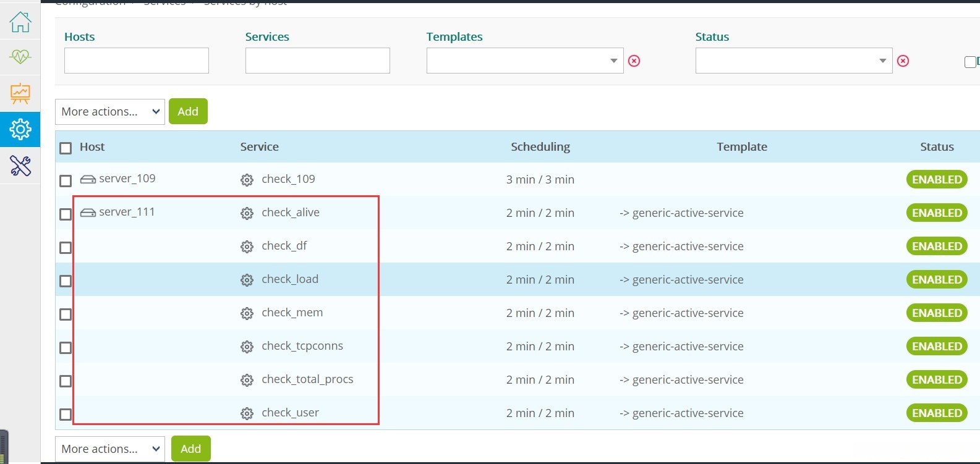Click ENABLED status badge for check_109

pos(937,179)
